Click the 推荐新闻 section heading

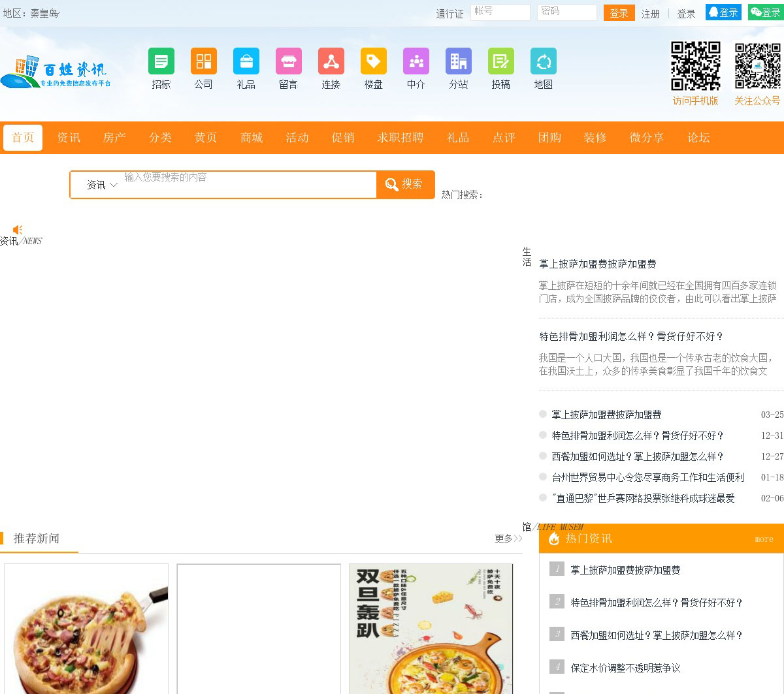click(x=37, y=539)
